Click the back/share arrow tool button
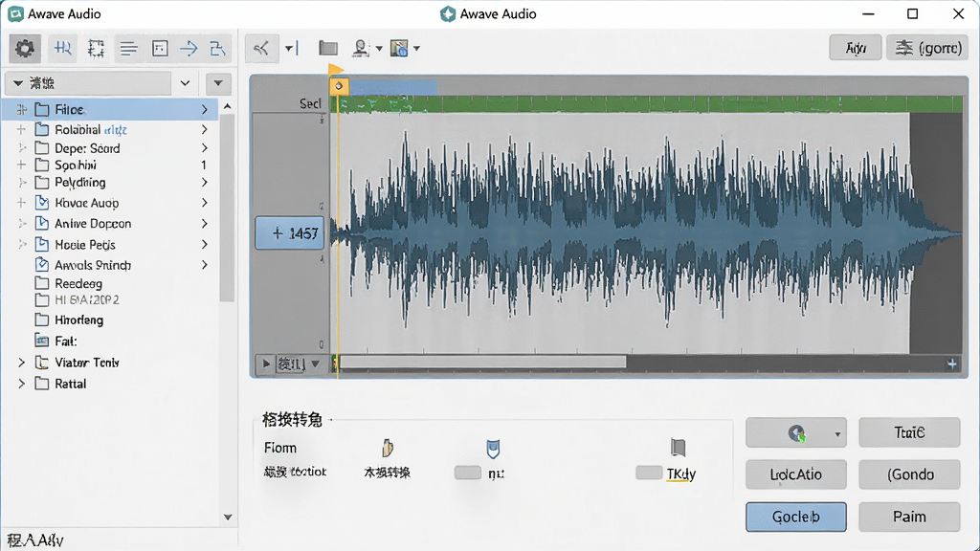The height and width of the screenshot is (551, 980). coord(261,48)
